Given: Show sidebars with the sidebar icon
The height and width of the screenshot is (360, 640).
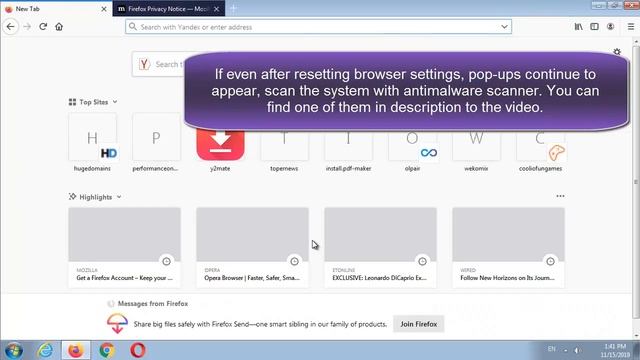Looking at the screenshot, I should pos(594,27).
